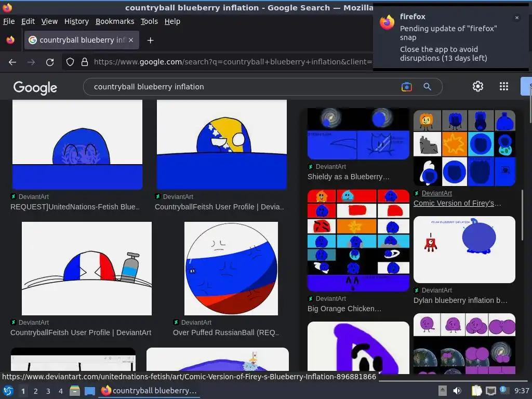Open the system start menu icon
This screenshot has width=532, height=399.
pyautogui.click(x=8, y=391)
